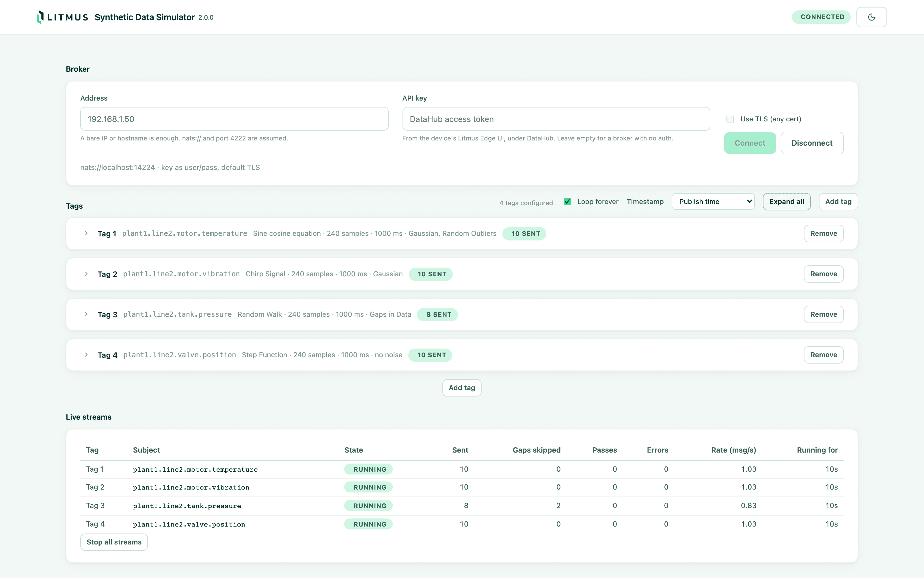Click the nats://localhost:14224 connection info text
The image size is (924, 578).
point(170,167)
